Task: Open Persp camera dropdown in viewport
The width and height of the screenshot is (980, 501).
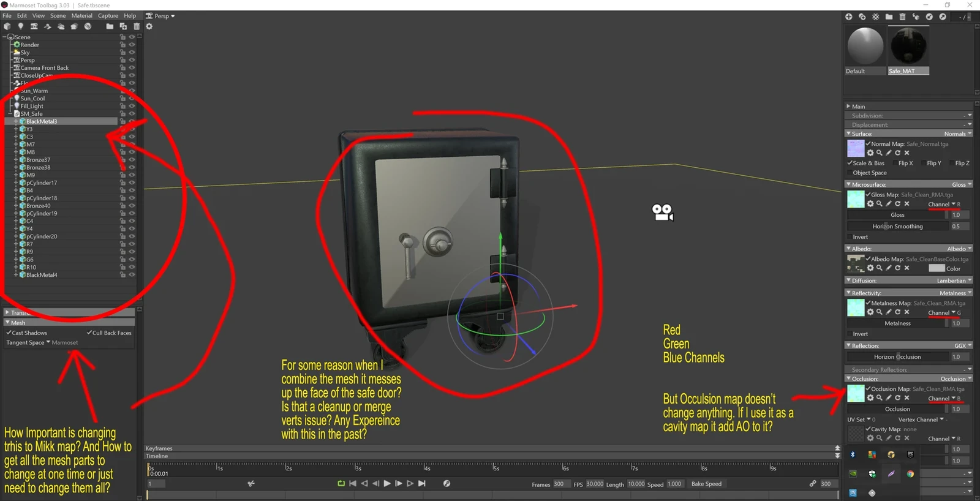Action: click(160, 16)
